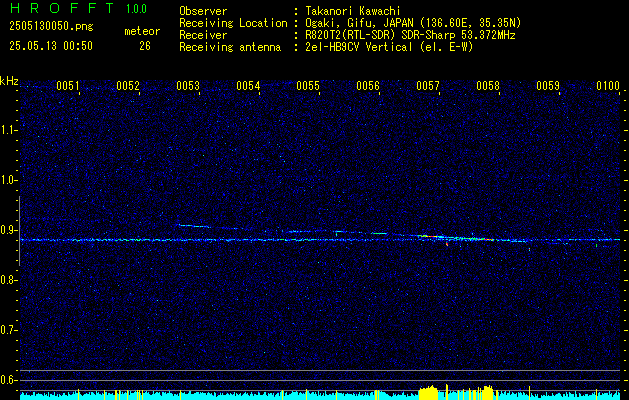Click the Receiver field label
The width and height of the screenshot is (629, 400).
203,35
